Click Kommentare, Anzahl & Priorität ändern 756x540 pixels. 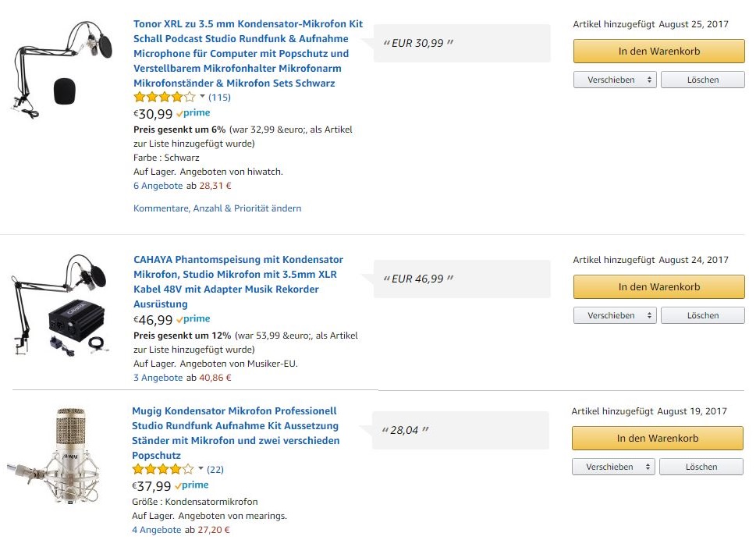(x=217, y=208)
